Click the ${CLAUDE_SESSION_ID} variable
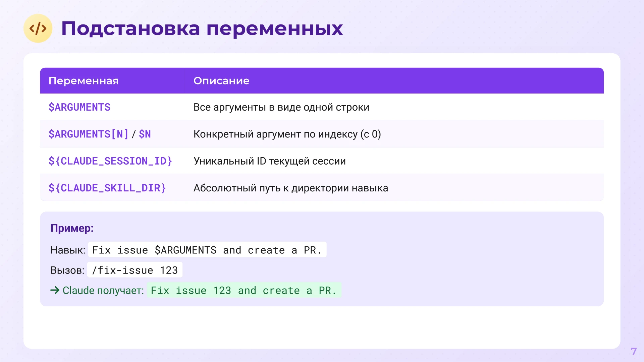Screen dimensions: 644x362 pos(110,161)
